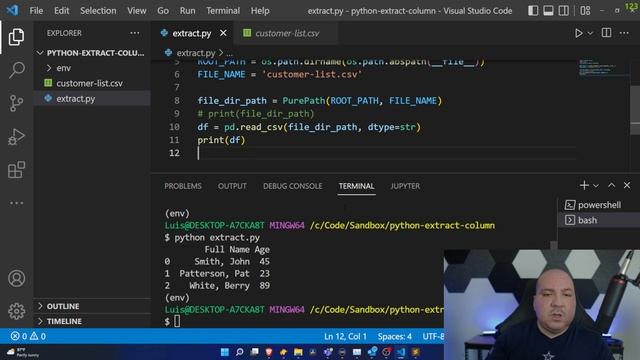Click breadcrumb ellipsis symbol
Image resolution: width=640 pixels, height=360 pixels.
coord(229,53)
